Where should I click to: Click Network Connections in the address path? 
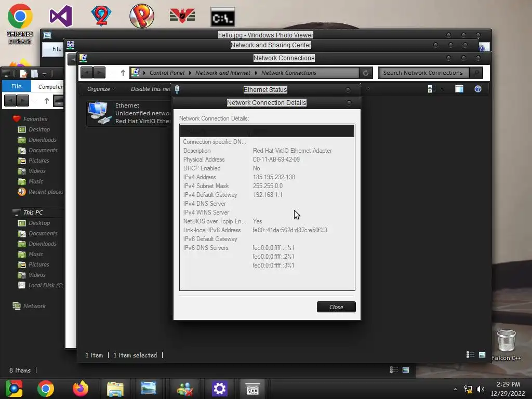tap(288, 73)
